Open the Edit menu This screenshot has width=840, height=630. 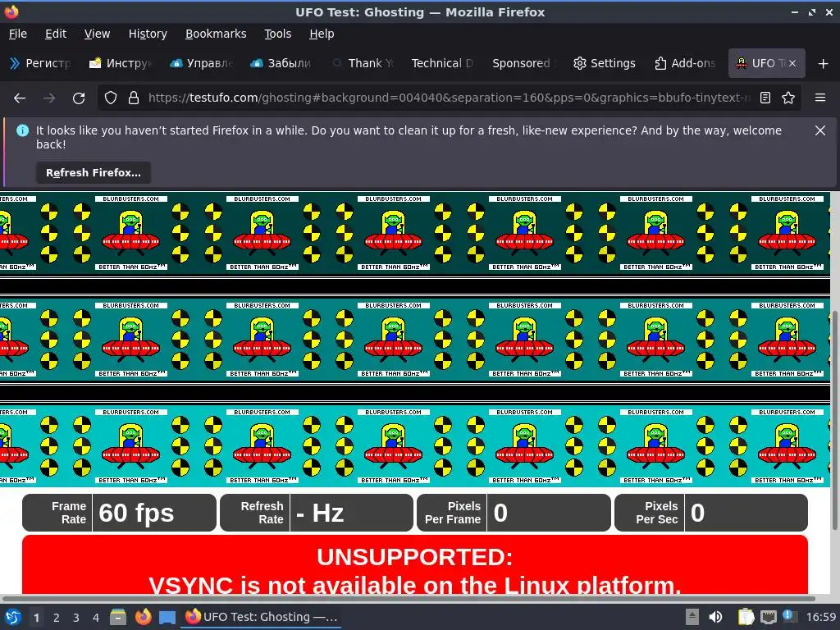[x=56, y=34]
